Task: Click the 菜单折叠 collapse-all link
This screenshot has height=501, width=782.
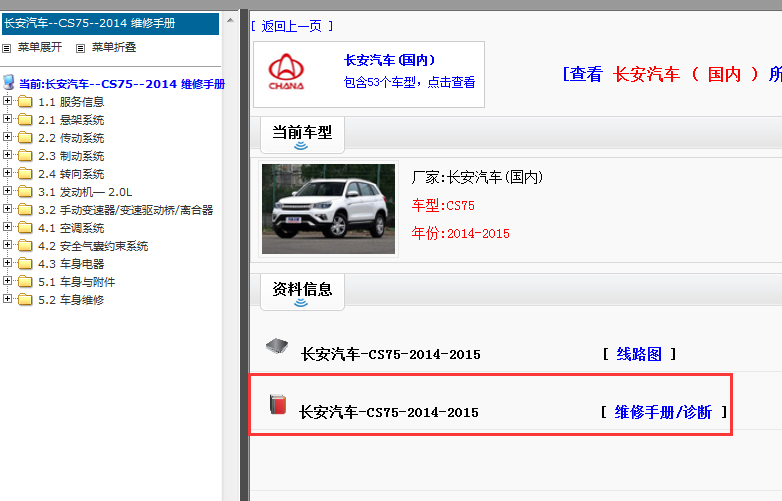Action: coord(114,47)
